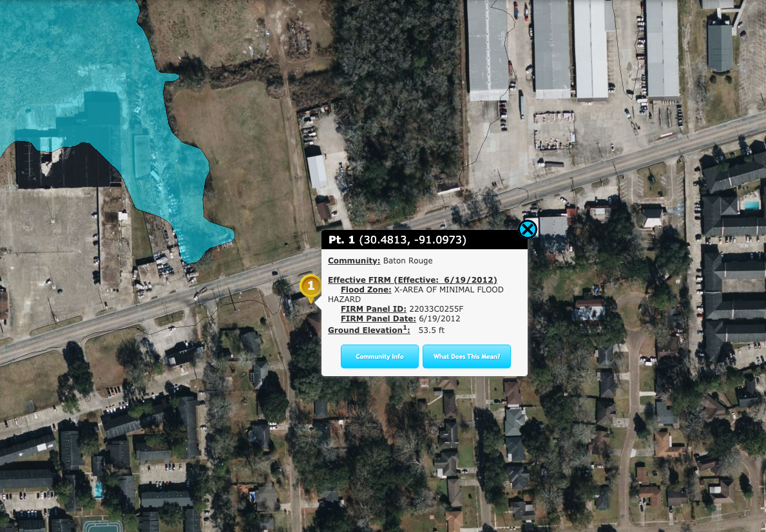Open the Effective FIRM heading link
This screenshot has width=766, height=532.
coord(412,280)
